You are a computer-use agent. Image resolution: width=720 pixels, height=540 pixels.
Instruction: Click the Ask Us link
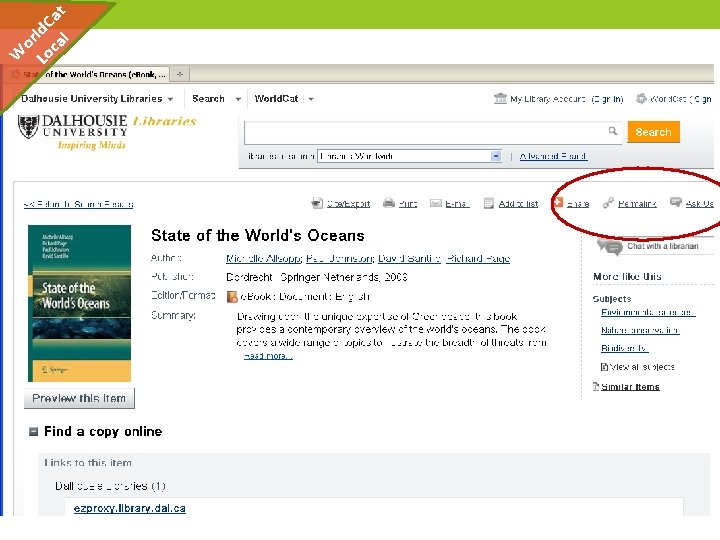tap(699, 203)
